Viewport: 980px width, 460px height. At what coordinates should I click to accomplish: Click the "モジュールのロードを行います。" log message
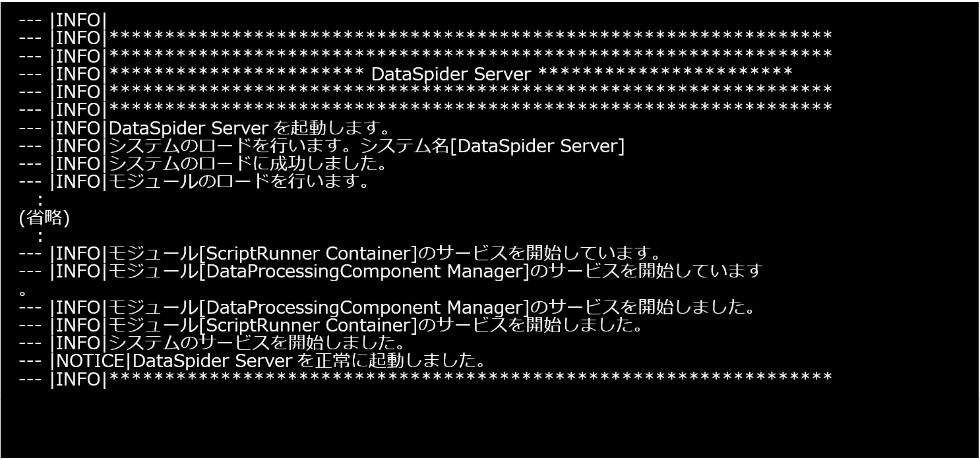point(239,181)
